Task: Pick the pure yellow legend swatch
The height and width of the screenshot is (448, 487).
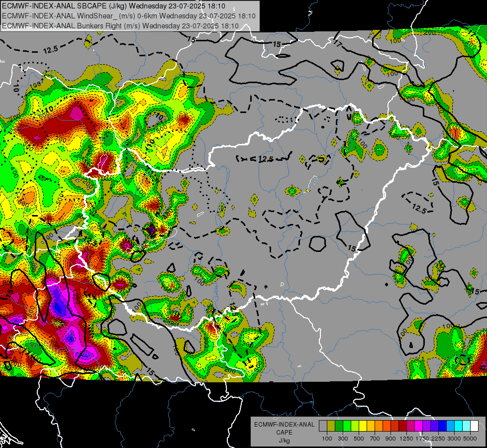Action: 363,426
